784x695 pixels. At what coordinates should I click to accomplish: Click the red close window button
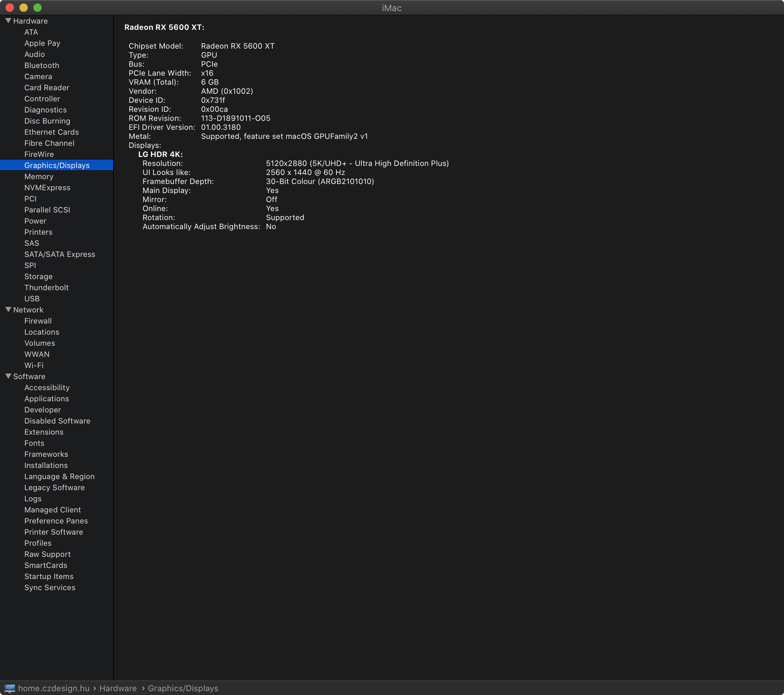[x=10, y=8]
